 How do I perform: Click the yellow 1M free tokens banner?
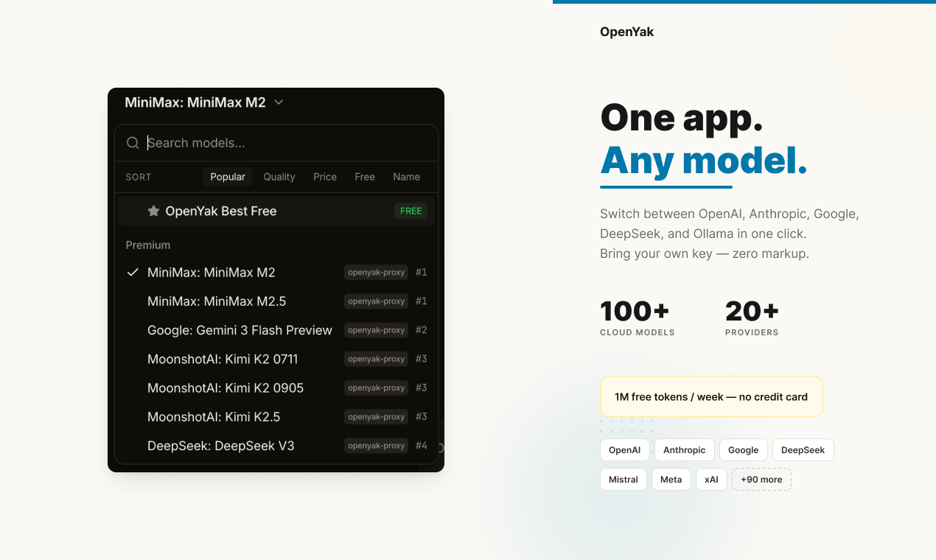pos(711,396)
